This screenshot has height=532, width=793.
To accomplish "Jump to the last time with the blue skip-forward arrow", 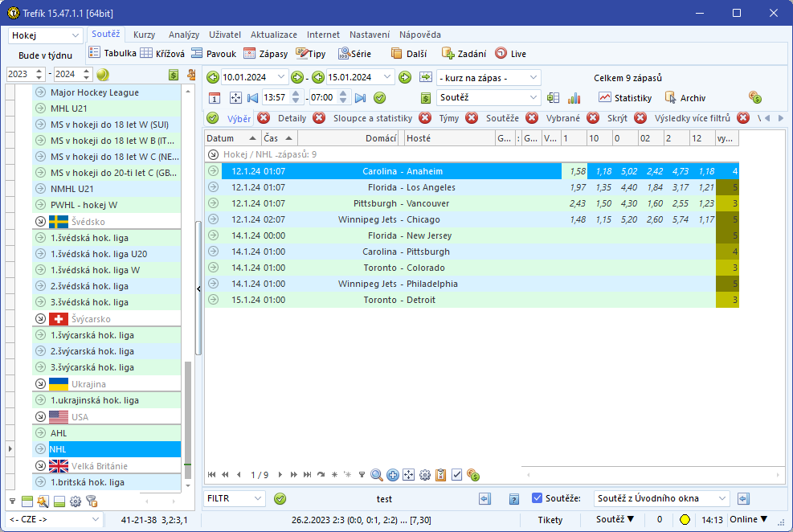I will tap(360, 97).
